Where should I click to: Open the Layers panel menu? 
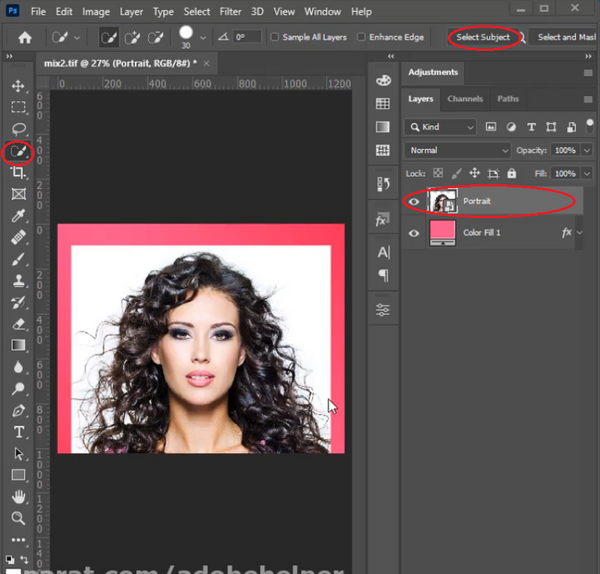point(588,99)
